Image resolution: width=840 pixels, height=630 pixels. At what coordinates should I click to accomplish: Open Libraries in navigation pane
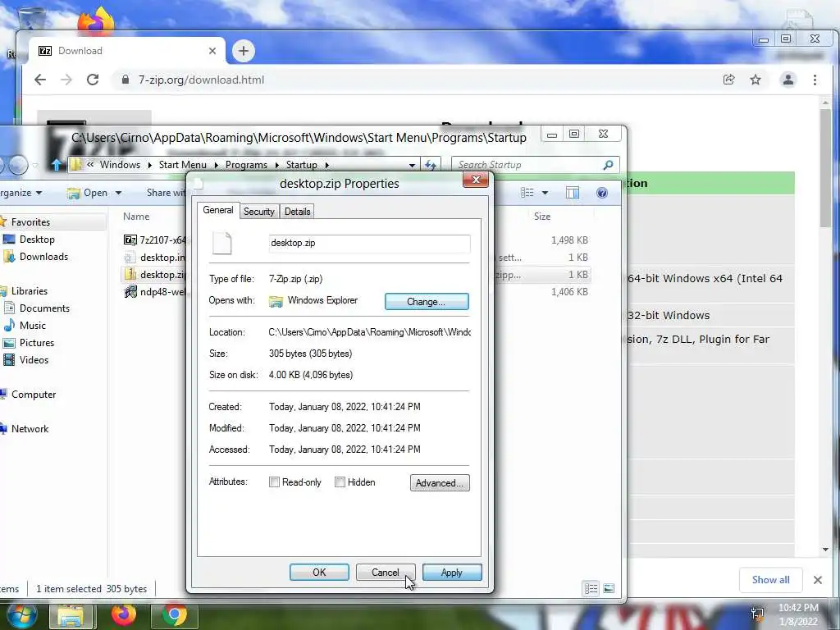[30, 291]
